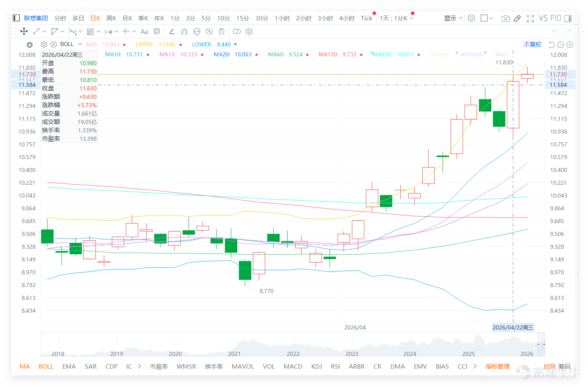
Task: Select the trend line drawing tool
Action: click(36, 31)
